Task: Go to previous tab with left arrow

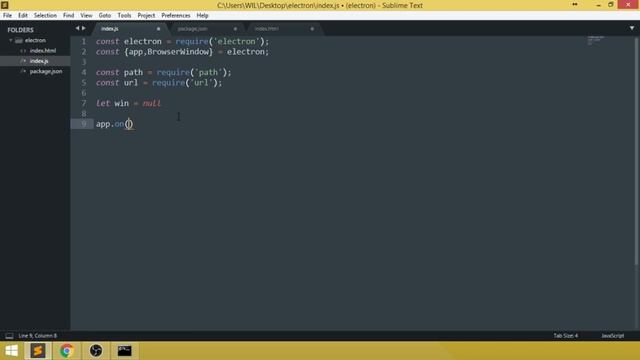Action: click(78, 28)
